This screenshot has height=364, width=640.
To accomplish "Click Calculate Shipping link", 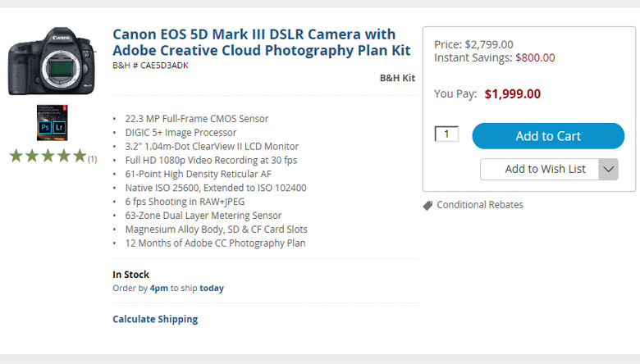I will [x=155, y=319].
